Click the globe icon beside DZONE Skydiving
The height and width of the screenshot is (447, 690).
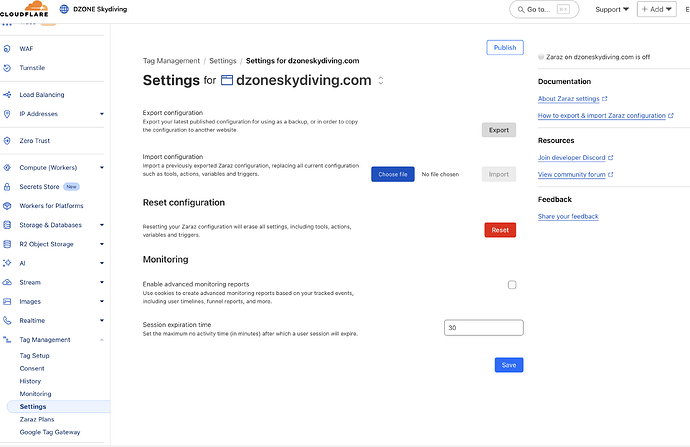coord(64,9)
